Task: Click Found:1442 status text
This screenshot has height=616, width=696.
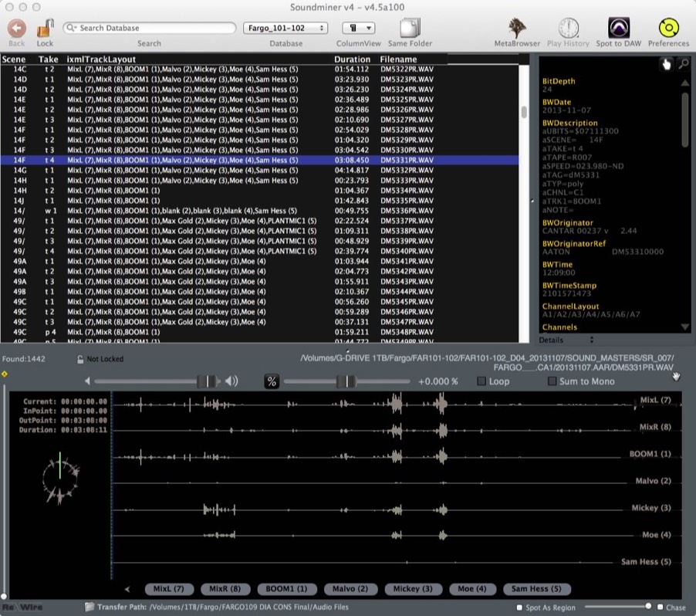Action: [23, 359]
